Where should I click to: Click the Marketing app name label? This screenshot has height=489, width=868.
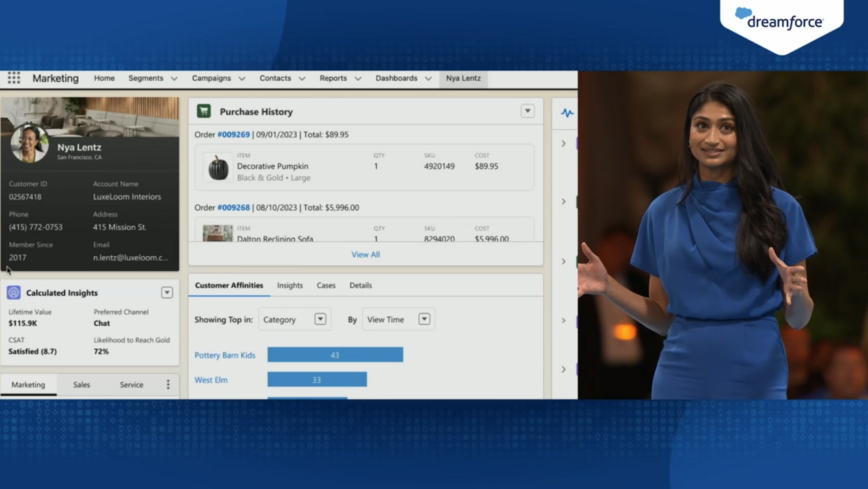pyautogui.click(x=56, y=78)
